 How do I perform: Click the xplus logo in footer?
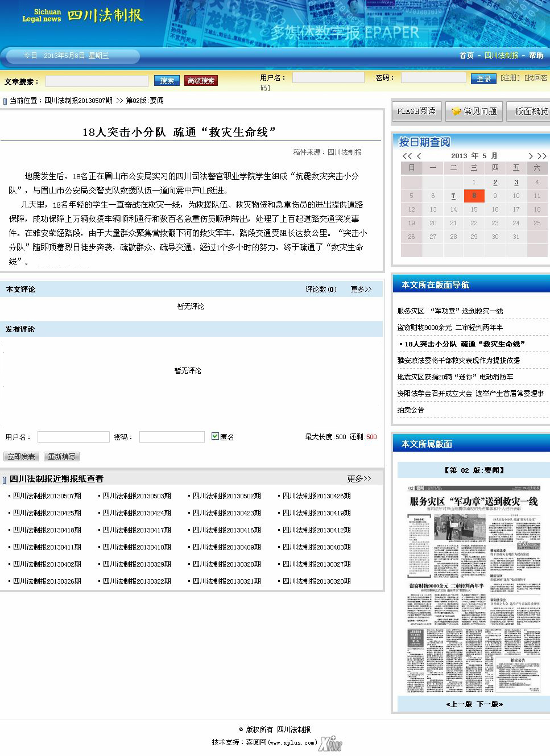tap(330, 743)
